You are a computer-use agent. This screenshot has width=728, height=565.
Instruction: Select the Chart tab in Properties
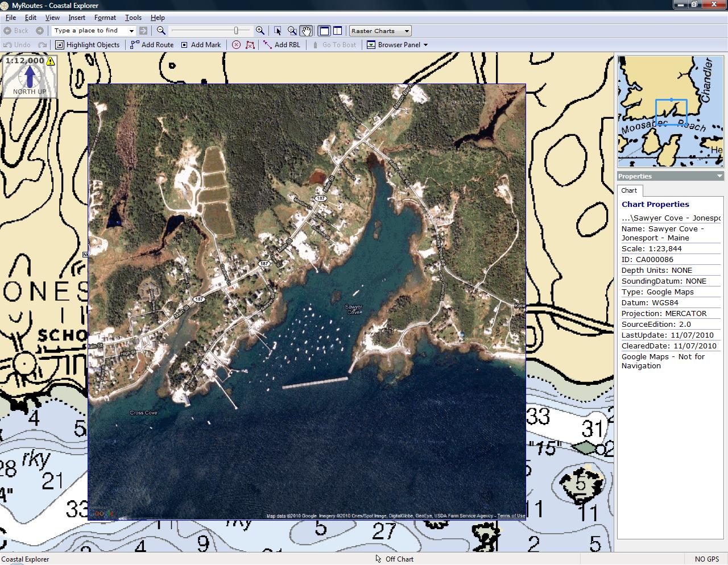pos(629,190)
